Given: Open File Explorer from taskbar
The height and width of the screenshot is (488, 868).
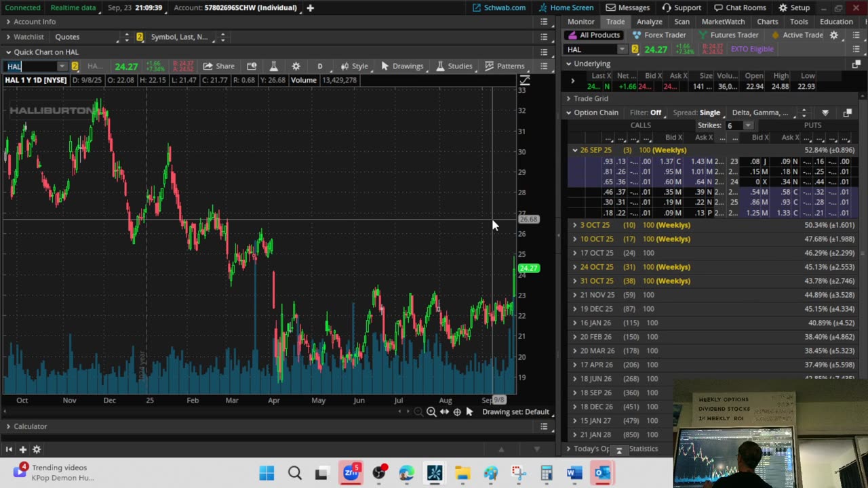Looking at the screenshot, I should [x=462, y=473].
